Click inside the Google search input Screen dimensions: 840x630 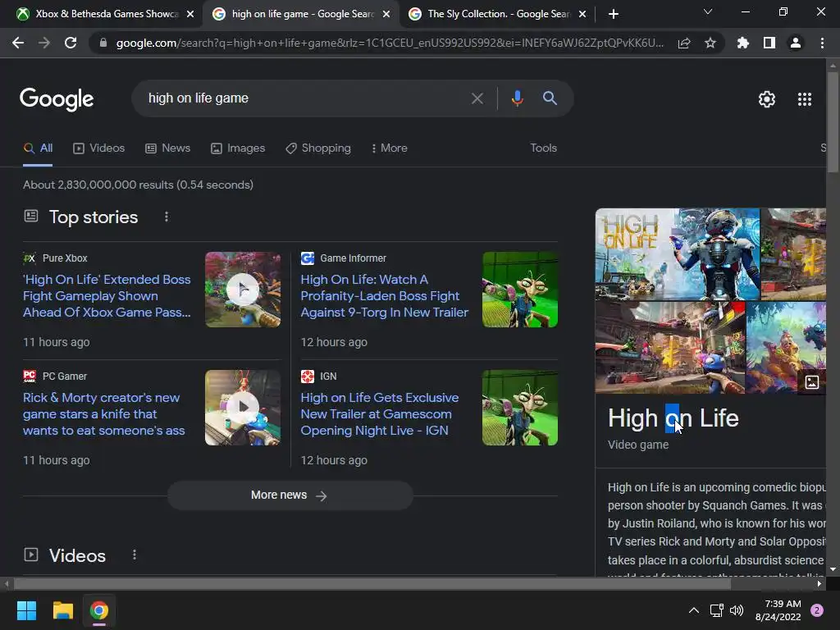pyautogui.click(x=305, y=98)
